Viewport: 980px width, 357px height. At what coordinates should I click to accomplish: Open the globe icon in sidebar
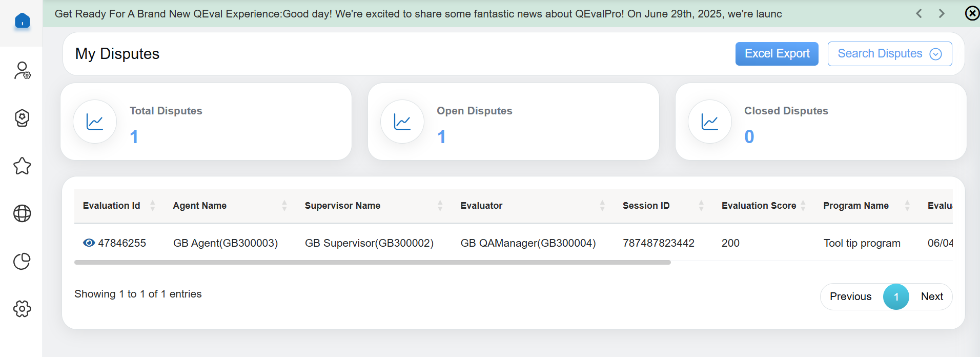[x=22, y=213]
